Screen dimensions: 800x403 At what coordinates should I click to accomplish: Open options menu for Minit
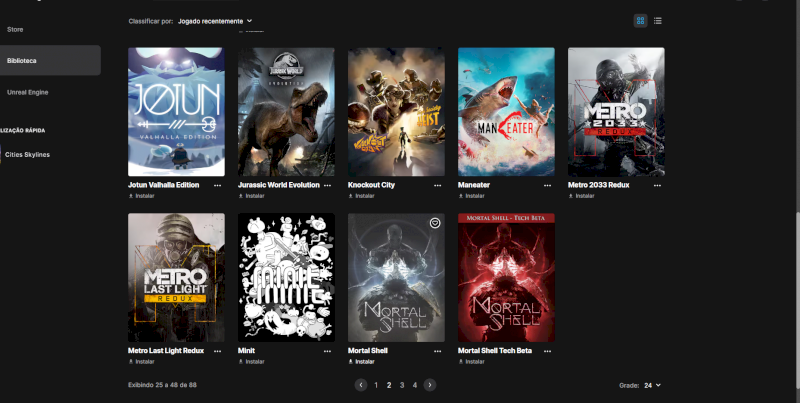(x=327, y=350)
